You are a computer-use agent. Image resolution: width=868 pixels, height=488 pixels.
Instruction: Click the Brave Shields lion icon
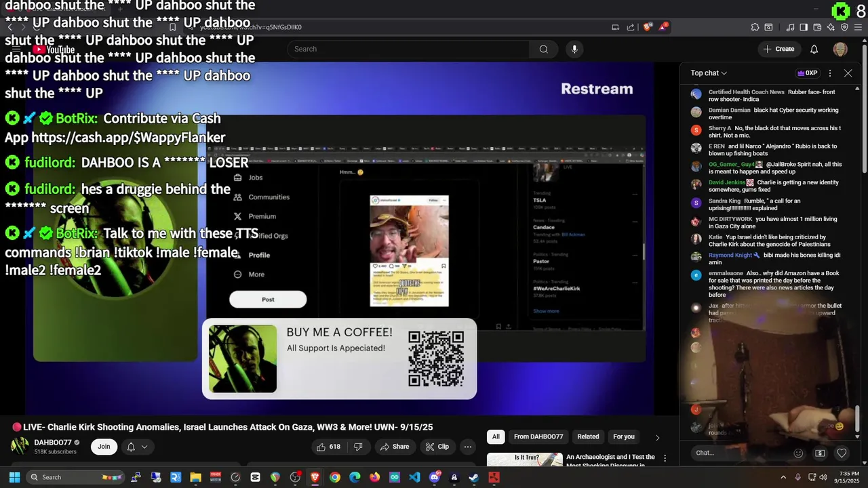click(x=648, y=27)
